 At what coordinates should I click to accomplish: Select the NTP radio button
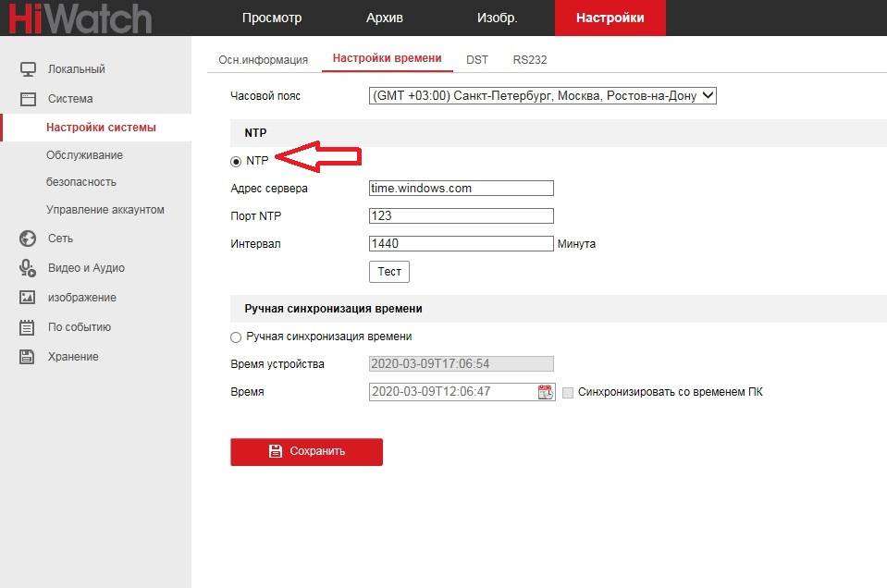236,161
